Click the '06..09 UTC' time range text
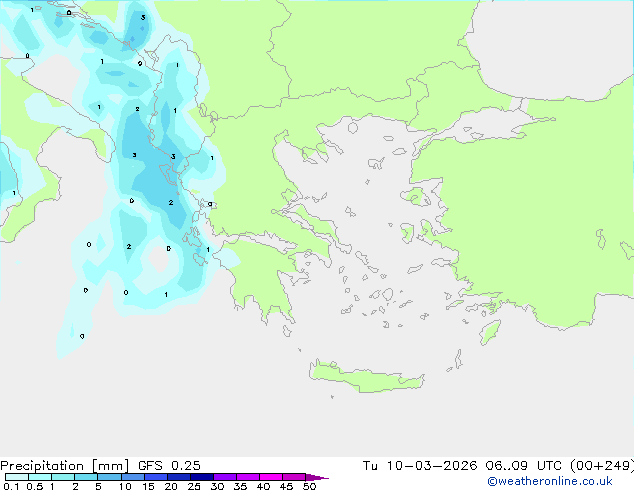Screen dimensions: 634x490 click(523, 466)
